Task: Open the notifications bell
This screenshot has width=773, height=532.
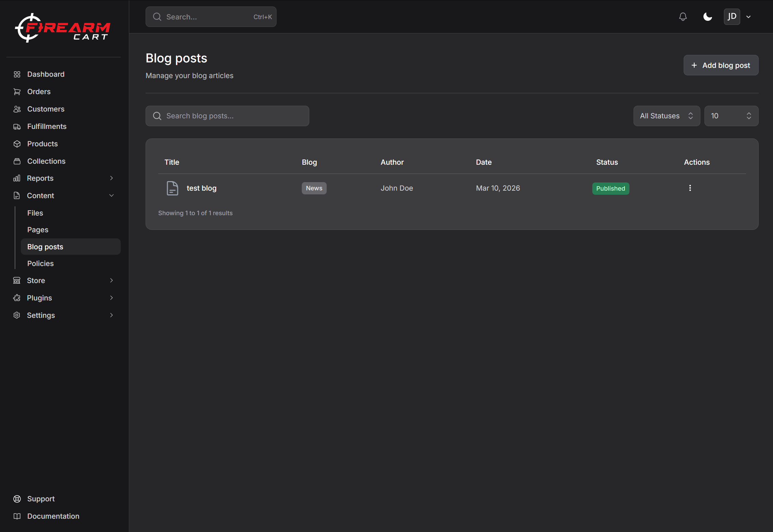Action: [683, 17]
